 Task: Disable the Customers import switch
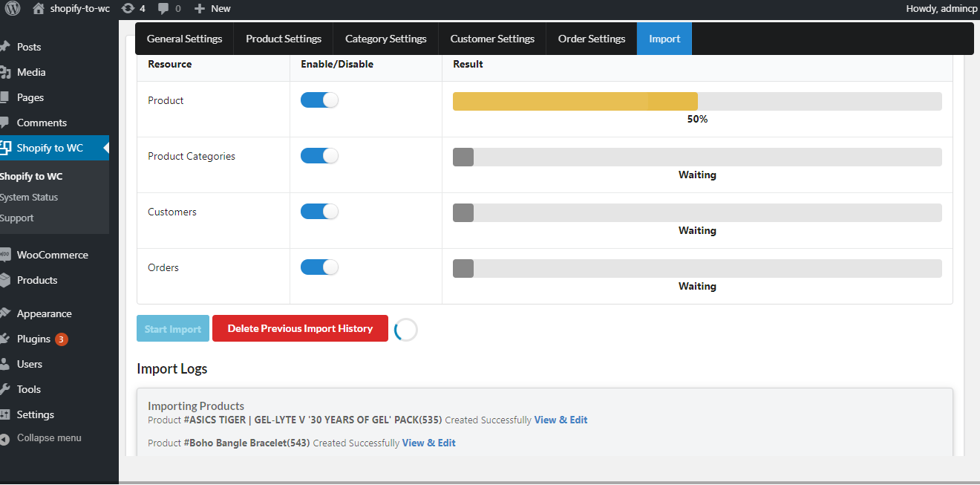tap(319, 212)
